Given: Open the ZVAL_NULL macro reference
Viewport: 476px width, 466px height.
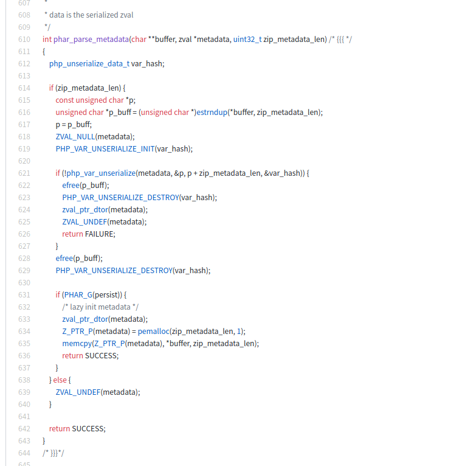Looking at the screenshot, I should (x=75, y=137).
